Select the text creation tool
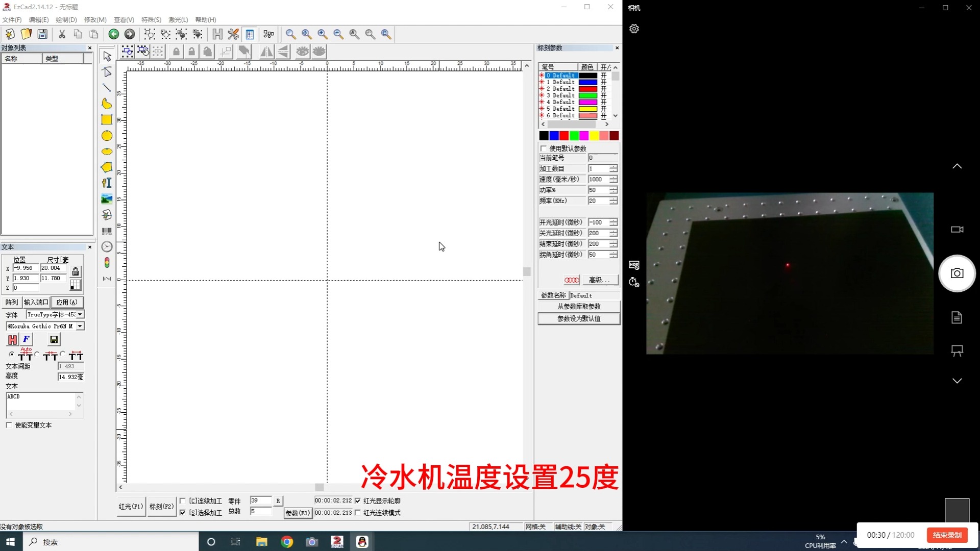 (107, 183)
